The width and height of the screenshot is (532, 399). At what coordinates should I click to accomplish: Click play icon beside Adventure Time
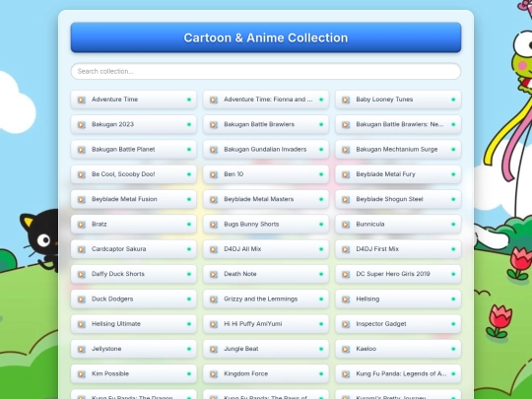82,100
